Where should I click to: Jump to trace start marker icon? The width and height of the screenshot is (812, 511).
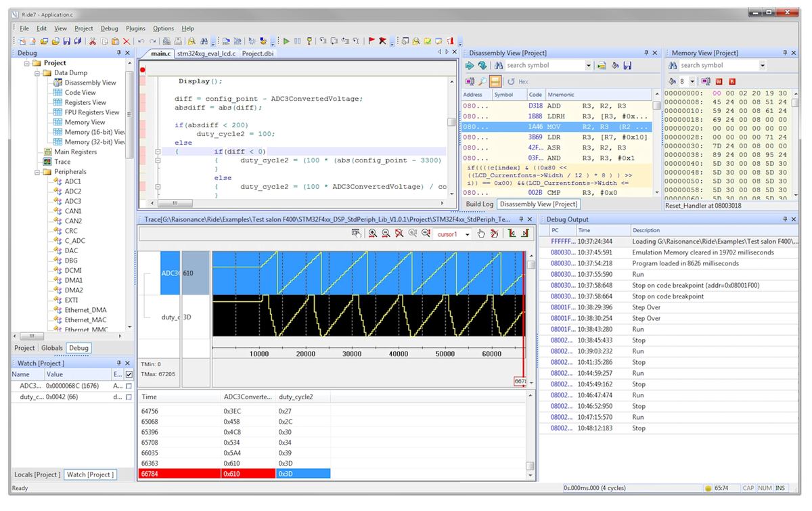512,234
